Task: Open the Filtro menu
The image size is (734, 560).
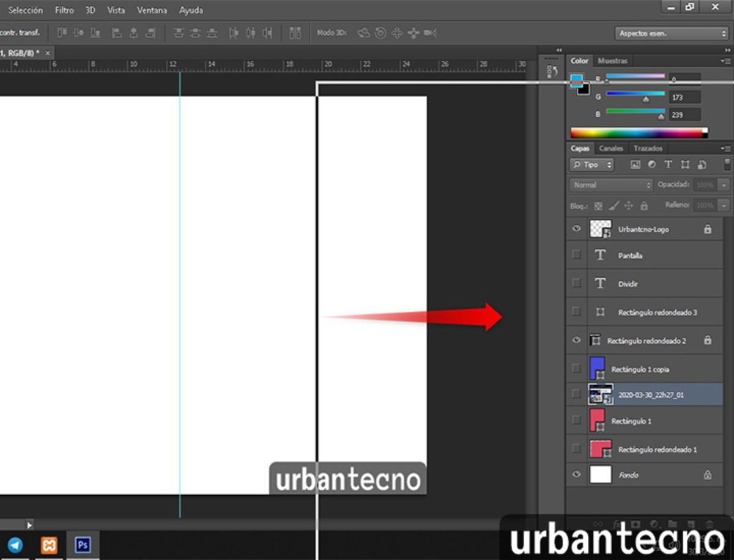Action: click(x=64, y=10)
